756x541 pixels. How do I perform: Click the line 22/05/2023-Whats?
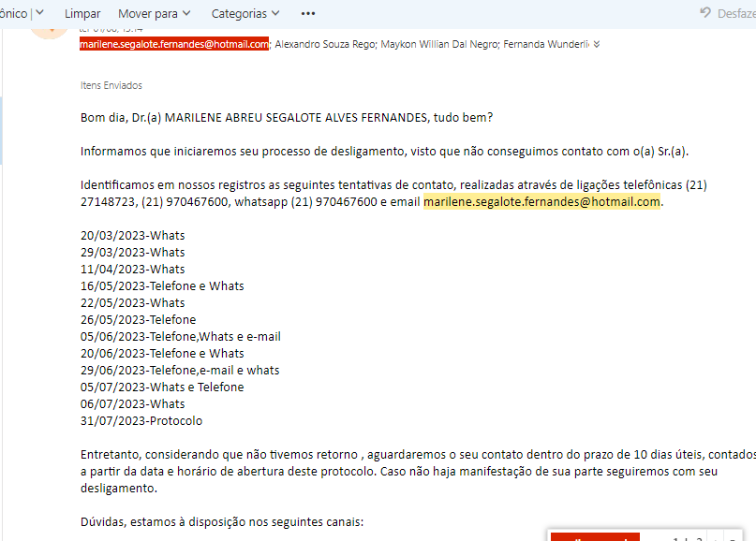click(x=133, y=303)
